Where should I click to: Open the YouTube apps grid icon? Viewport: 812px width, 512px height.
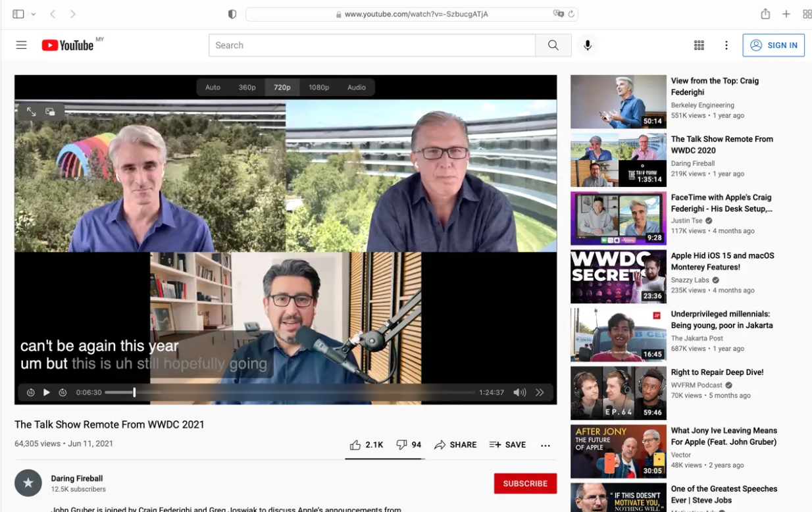[699, 45]
